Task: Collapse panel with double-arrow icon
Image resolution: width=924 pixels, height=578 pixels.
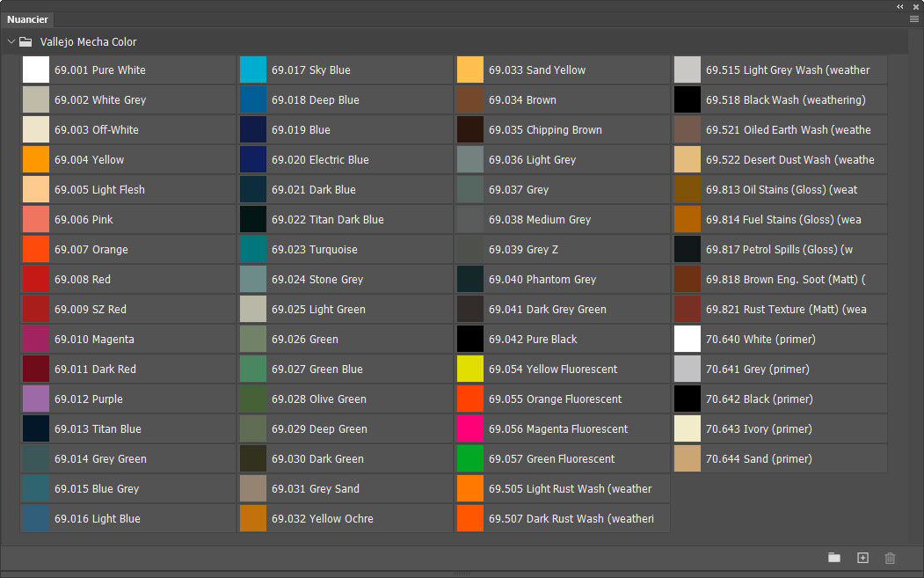Action: pyautogui.click(x=900, y=6)
